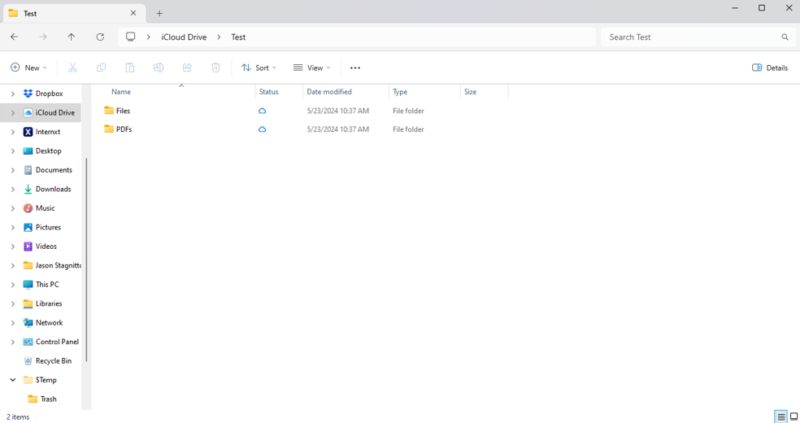Click the Share icon in toolbar
The height and width of the screenshot is (423, 800).
coord(187,67)
